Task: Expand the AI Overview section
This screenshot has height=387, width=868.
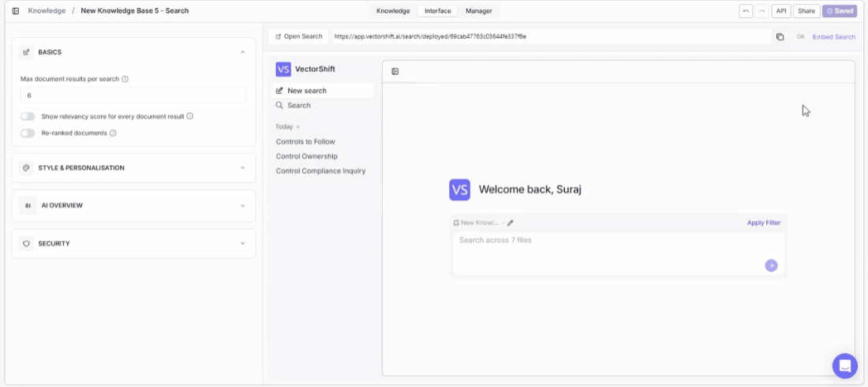Action: [x=242, y=205]
